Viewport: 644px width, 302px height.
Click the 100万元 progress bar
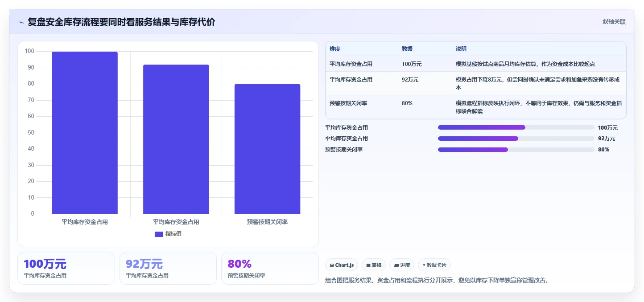click(x=516, y=127)
